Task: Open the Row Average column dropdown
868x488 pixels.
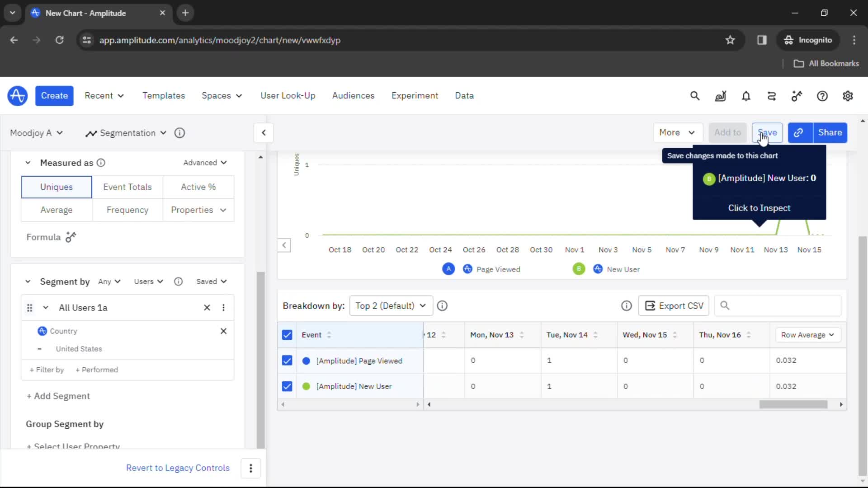Action: click(807, 335)
